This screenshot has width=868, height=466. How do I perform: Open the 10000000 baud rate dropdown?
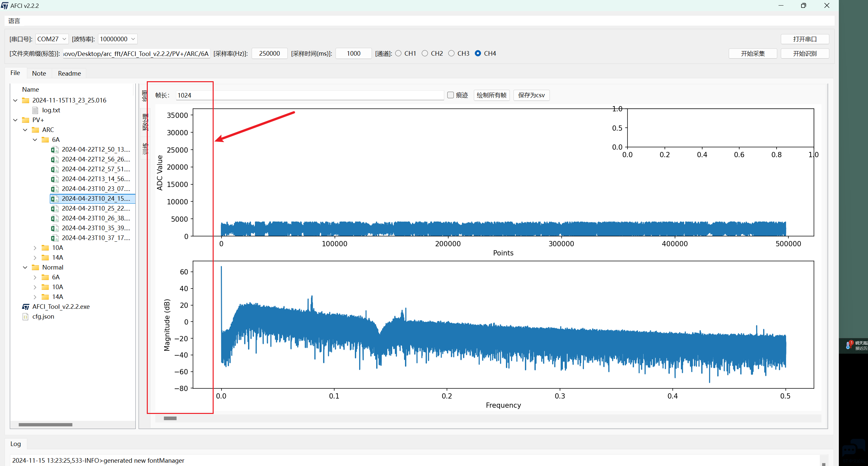click(x=118, y=39)
